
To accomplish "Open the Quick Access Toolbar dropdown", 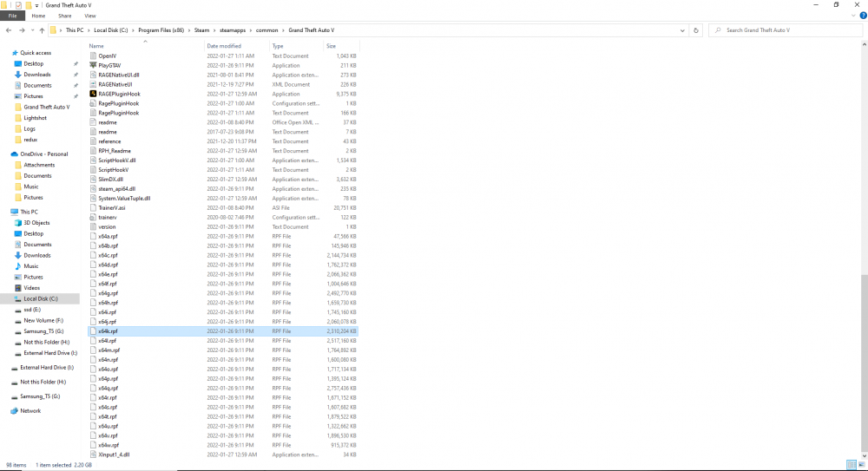I will pyautogui.click(x=37, y=5).
